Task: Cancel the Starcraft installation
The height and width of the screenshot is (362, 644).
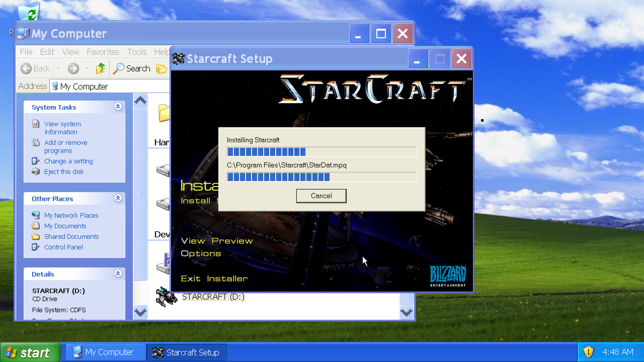Action: tap(321, 196)
